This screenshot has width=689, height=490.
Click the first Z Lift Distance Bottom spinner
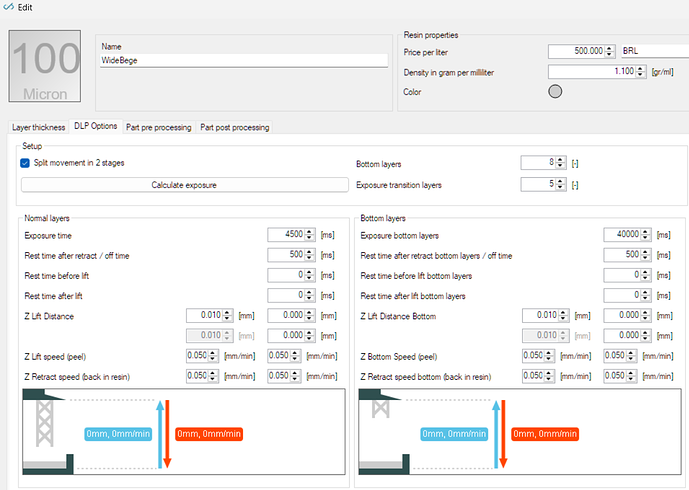tap(564, 316)
